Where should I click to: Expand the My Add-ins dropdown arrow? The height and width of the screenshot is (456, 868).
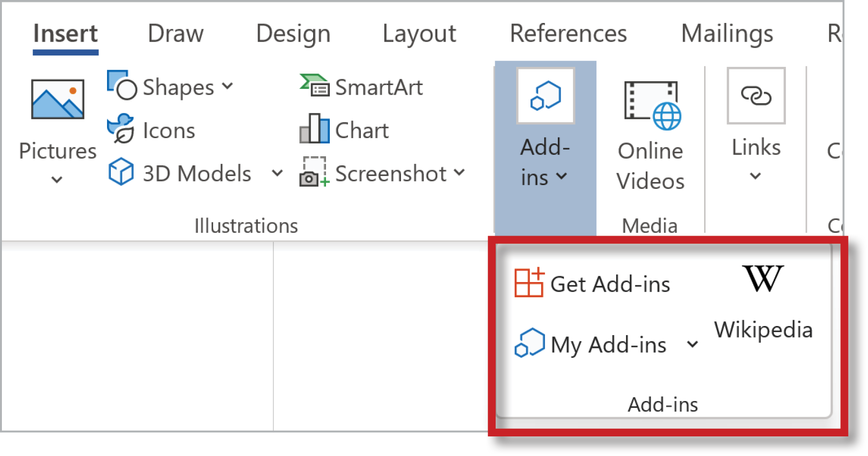tap(692, 344)
